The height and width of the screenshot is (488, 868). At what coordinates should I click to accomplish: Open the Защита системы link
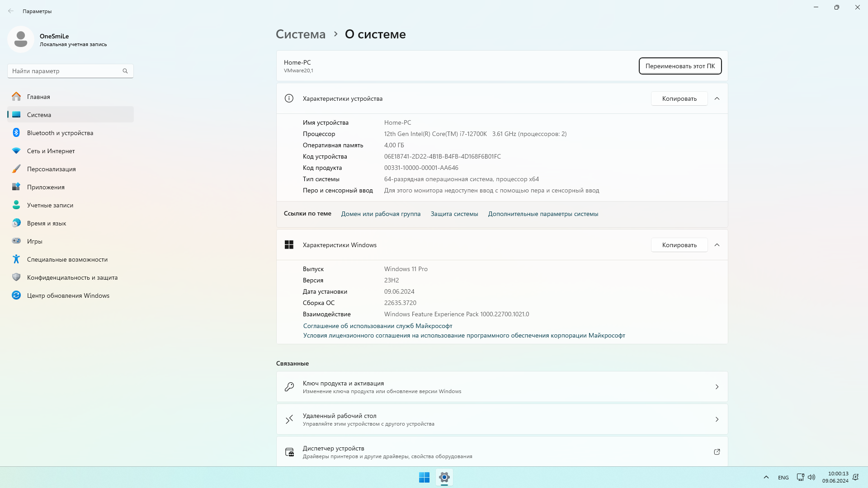tap(454, 214)
